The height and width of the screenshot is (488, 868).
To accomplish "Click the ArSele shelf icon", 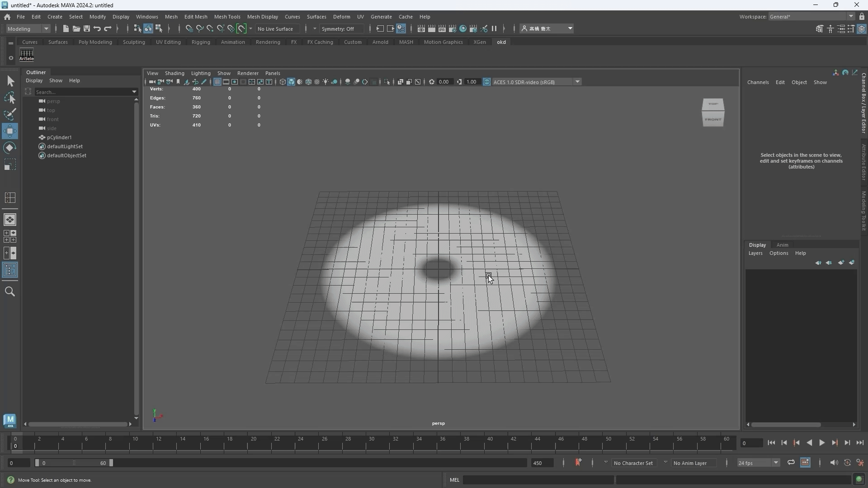I will click(27, 55).
